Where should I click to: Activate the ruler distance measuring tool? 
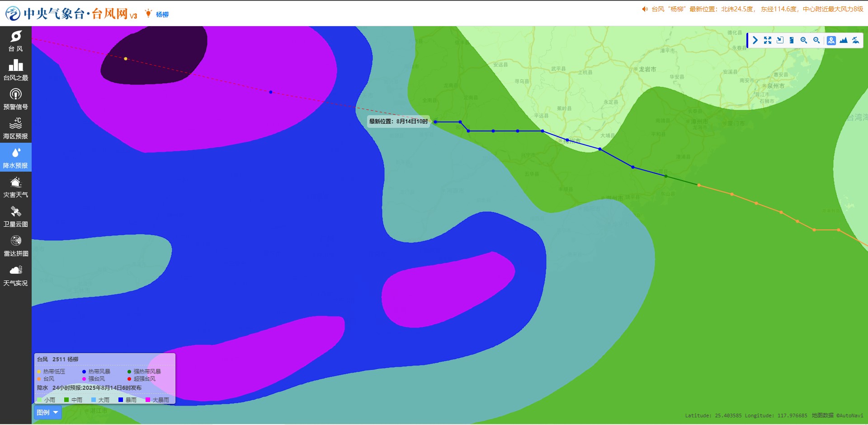tap(792, 40)
